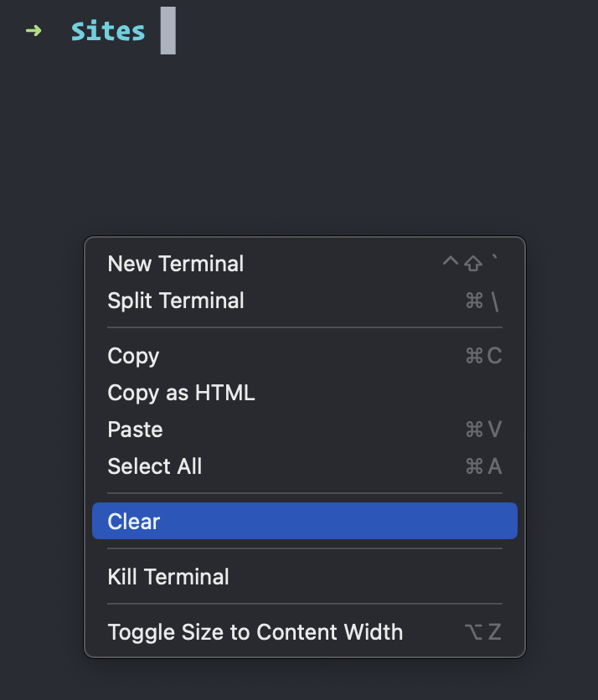Image resolution: width=598 pixels, height=700 pixels.
Task: Select Kill Terminal
Action: pos(168,576)
